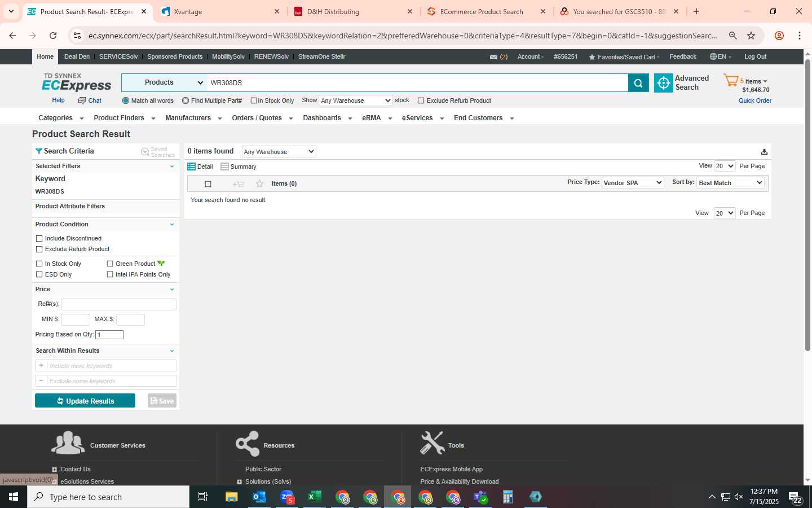This screenshot has width=812, height=508.
Task: Click the download results icon
Action: coord(764,152)
